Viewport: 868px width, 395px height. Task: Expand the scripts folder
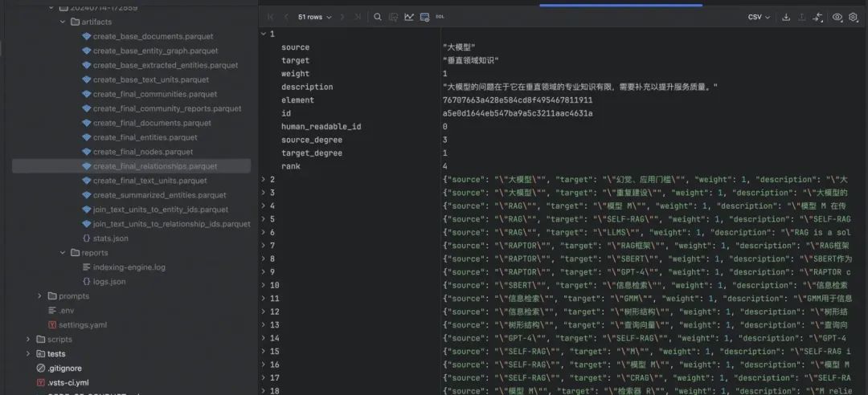click(x=27, y=339)
